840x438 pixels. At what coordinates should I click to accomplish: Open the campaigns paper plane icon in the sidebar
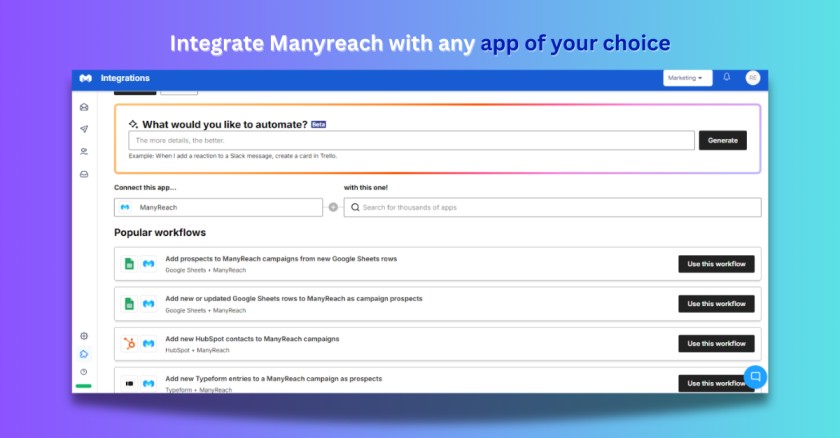coord(84,129)
